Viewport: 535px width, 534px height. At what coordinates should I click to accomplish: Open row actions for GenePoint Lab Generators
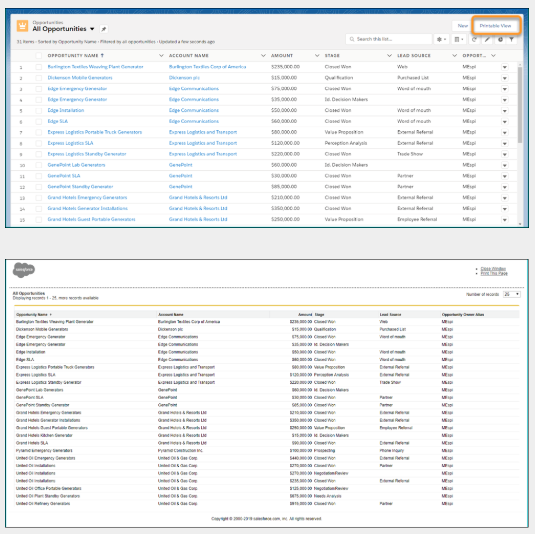pyautogui.click(x=505, y=165)
